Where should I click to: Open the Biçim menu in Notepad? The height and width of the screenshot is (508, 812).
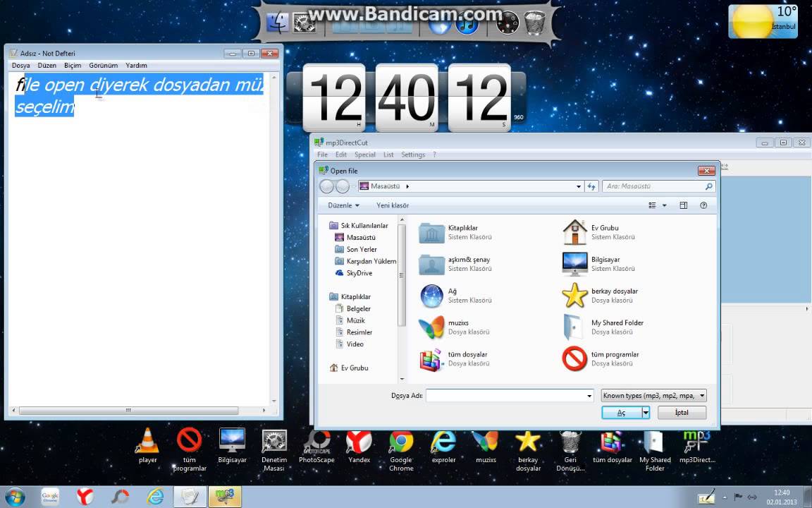[x=73, y=66]
